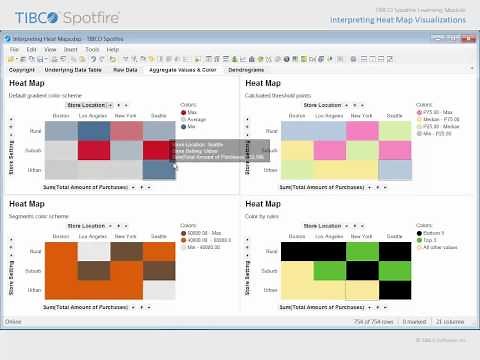Click green Rural New York cell in Color by rules map
Screen dimensions: 480x360
(362, 251)
